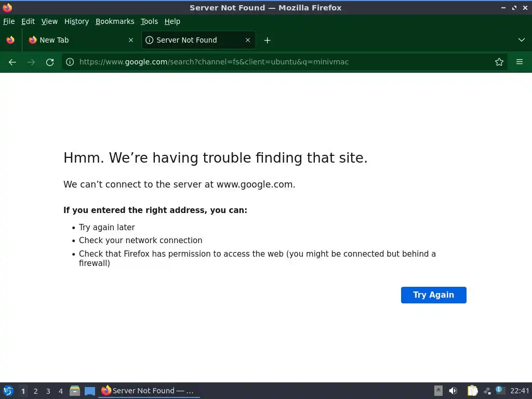The height and width of the screenshot is (399, 532).
Task: Switch to workspace 2
Action: [x=36, y=391]
